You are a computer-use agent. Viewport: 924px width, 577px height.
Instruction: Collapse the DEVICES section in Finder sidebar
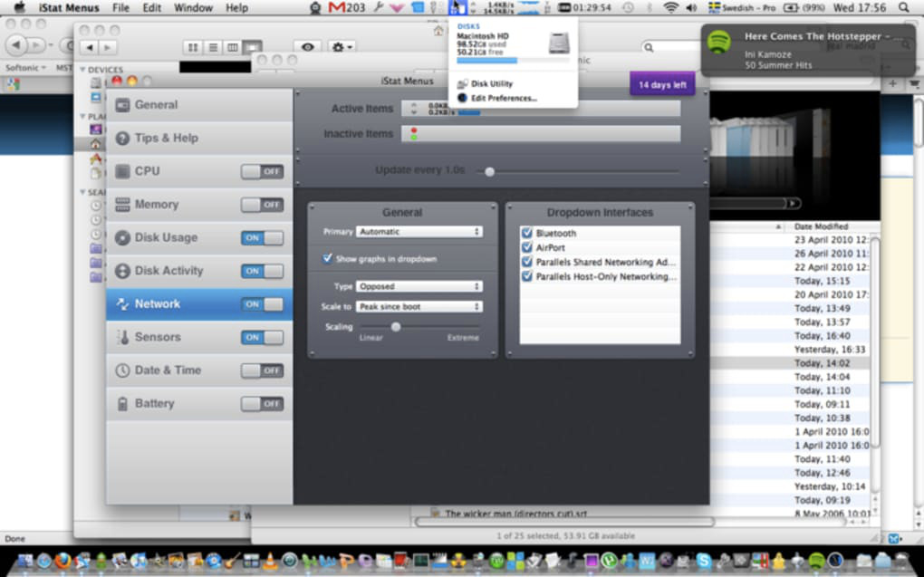83,70
